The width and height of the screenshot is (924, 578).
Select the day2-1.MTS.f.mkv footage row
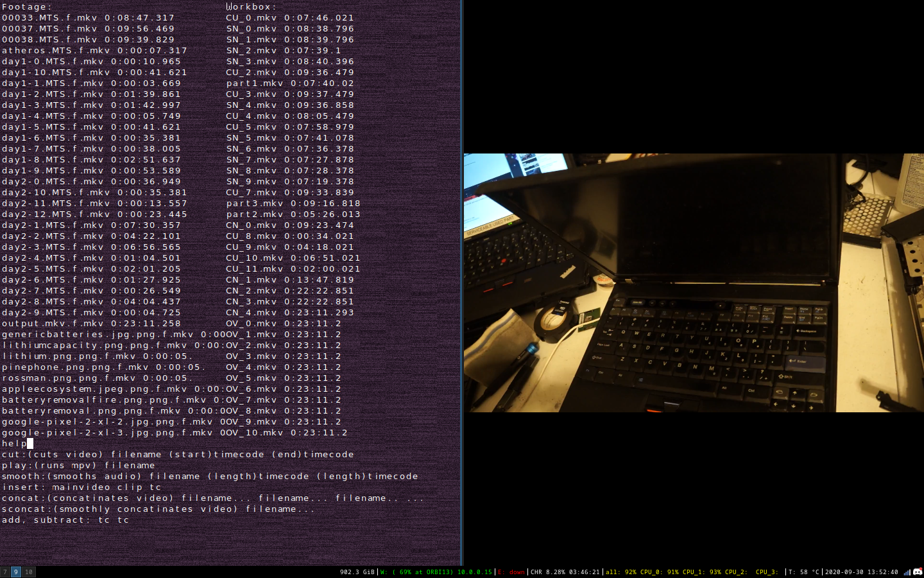click(91, 225)
